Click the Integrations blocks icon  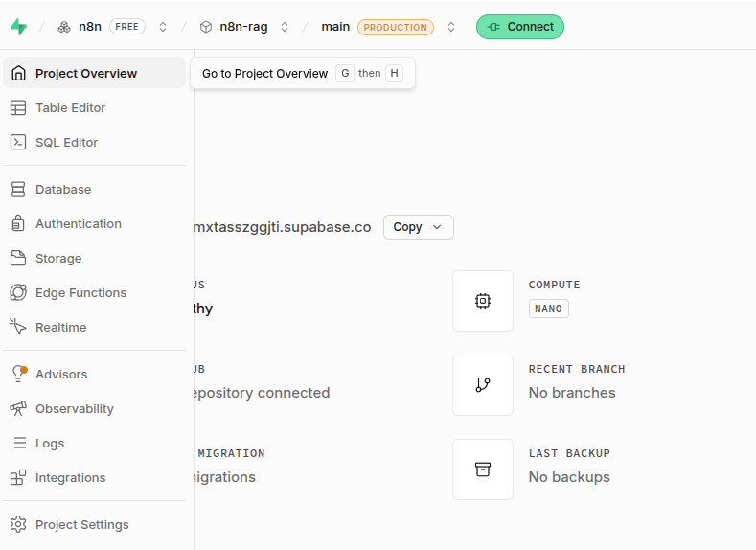click(x=18, y=478)
